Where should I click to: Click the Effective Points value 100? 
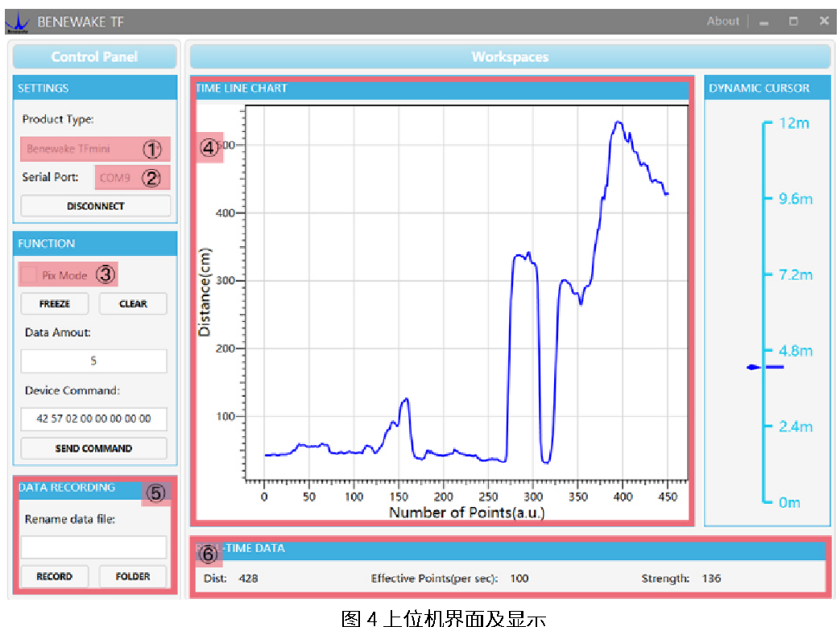[519, 578]
